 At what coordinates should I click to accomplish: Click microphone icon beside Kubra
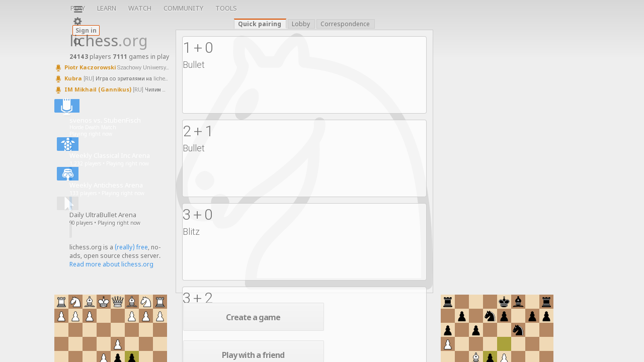[x=58, y=79]
